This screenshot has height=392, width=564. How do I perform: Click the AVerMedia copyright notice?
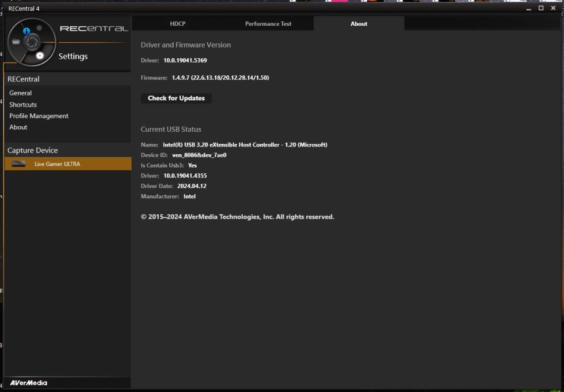click(237, 217)
